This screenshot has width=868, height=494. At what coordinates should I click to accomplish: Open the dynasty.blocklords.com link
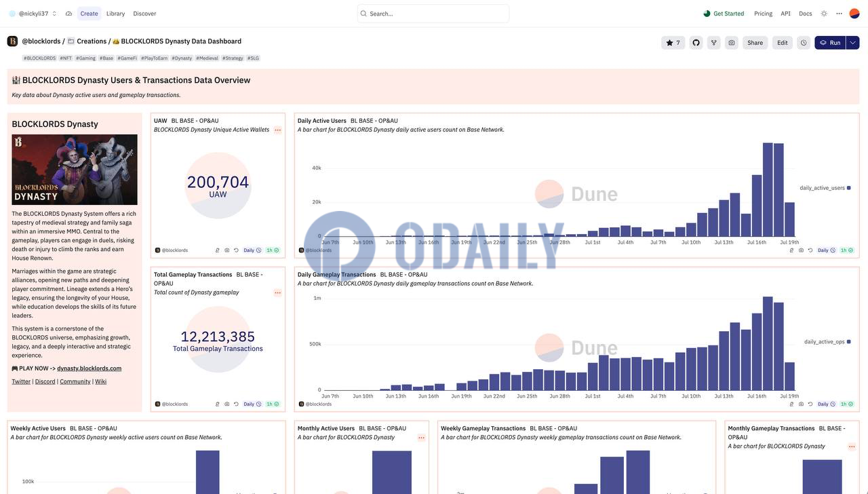[x=89, y=368]
